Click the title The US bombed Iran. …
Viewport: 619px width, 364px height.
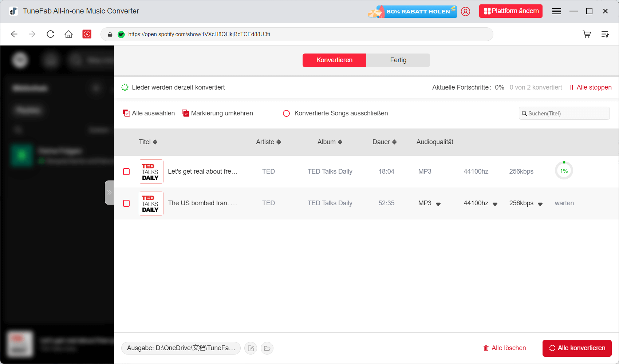pyautogui.click(x=202, y=203)
